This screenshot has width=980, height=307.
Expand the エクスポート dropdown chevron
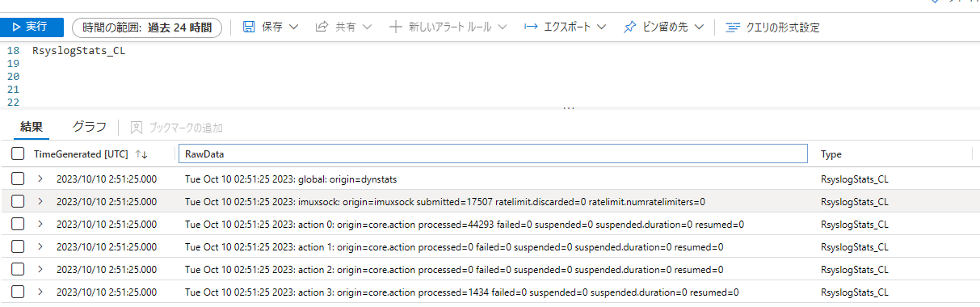point(601,27)
